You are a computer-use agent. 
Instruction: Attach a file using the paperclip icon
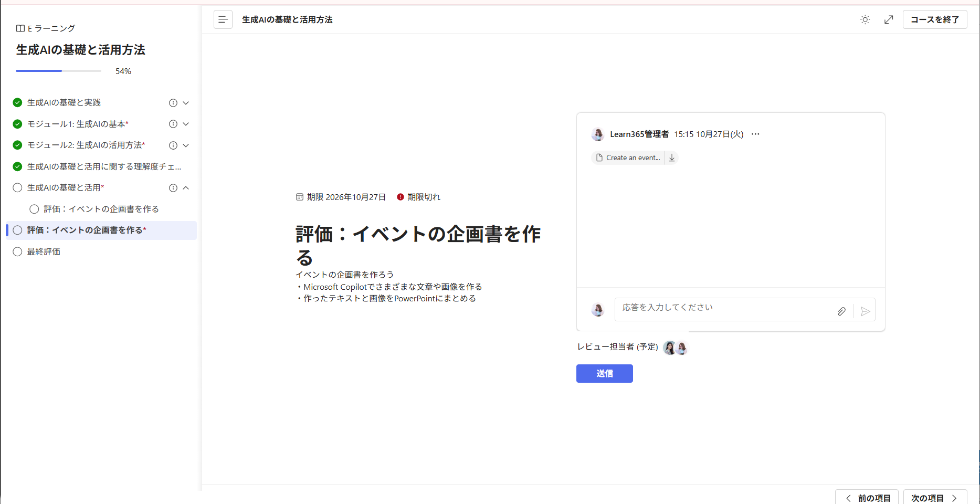tap(841, 311)
